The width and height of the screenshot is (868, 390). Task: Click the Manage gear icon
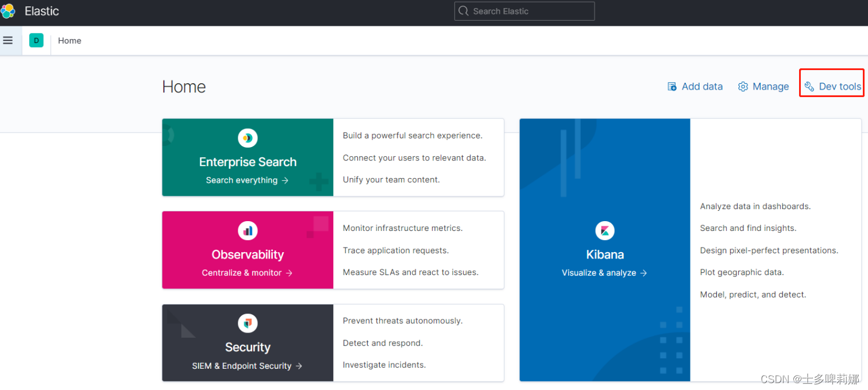tap(743, 87)
